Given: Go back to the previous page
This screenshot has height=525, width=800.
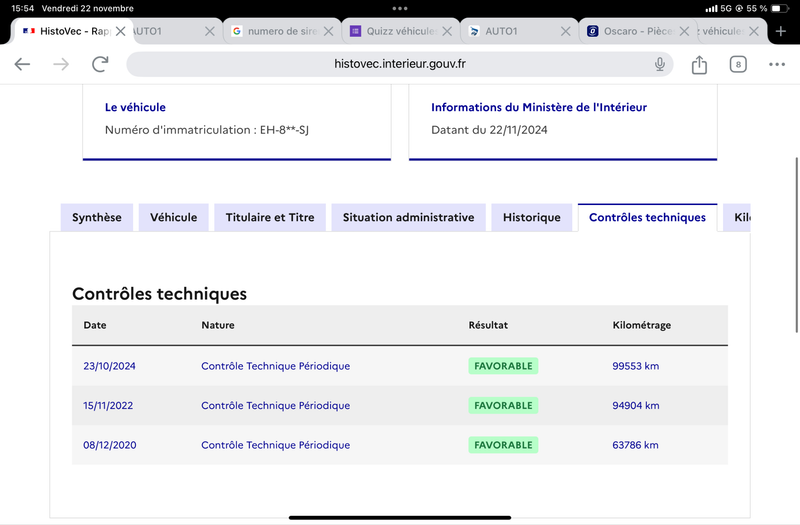Looking at the screenshot, I should (x=22, y=64).
